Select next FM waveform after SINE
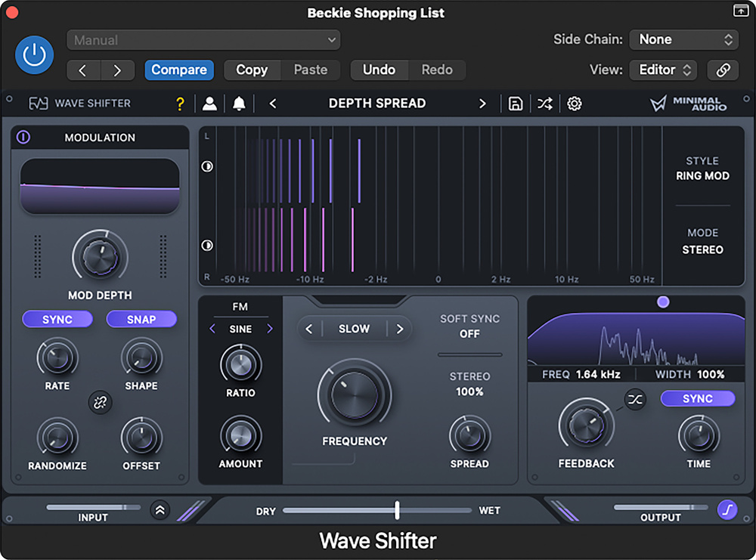Image resolution: width=756 pixels, height=560 pixels. point(270,329)
